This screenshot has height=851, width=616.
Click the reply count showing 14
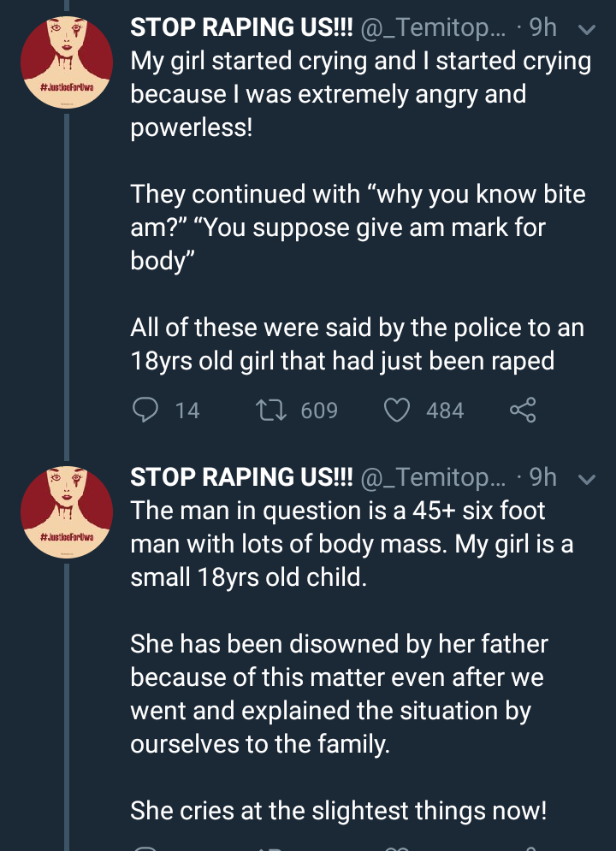(x=187, y=411)
